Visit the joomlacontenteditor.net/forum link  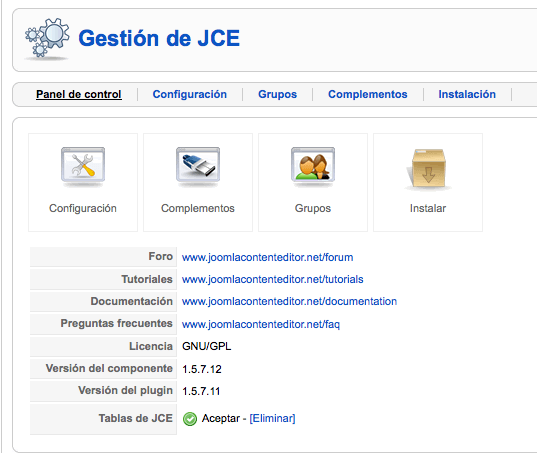(x=267, y=257)
